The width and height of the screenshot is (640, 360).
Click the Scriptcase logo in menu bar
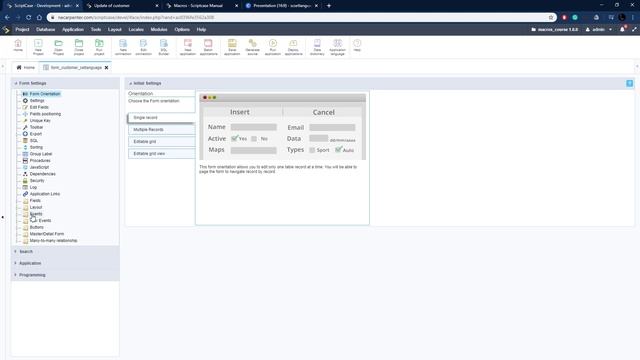6,30
